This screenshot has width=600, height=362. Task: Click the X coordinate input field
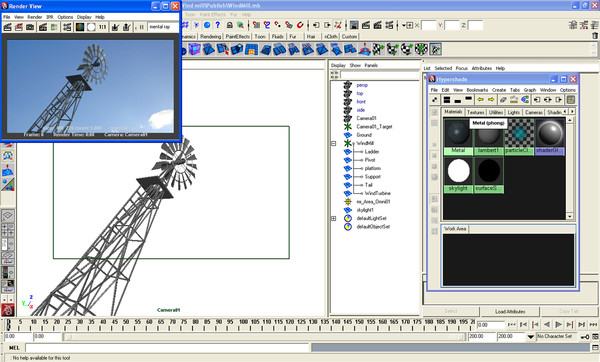click(x=428, y=26)
